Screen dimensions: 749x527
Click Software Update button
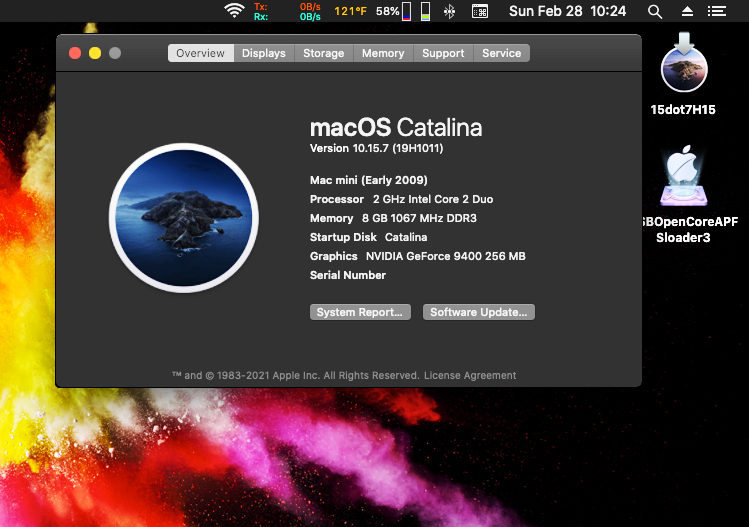click(479, 312)
